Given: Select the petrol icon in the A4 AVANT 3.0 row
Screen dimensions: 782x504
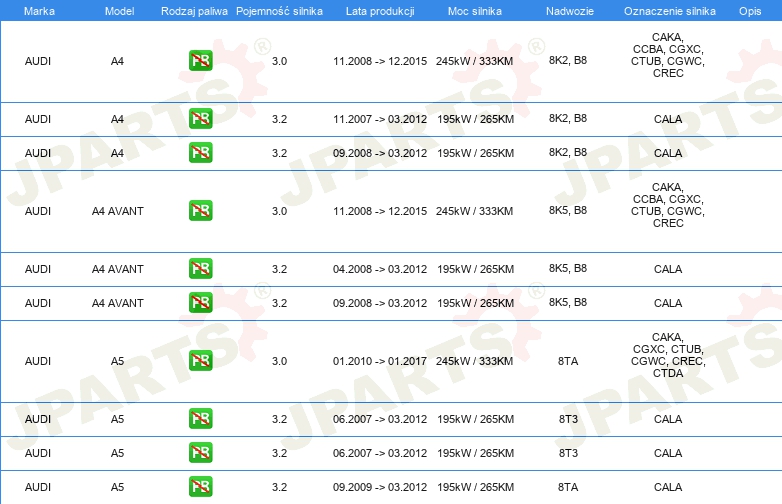Looking at the screenshot, I should (x=200, y=210).
